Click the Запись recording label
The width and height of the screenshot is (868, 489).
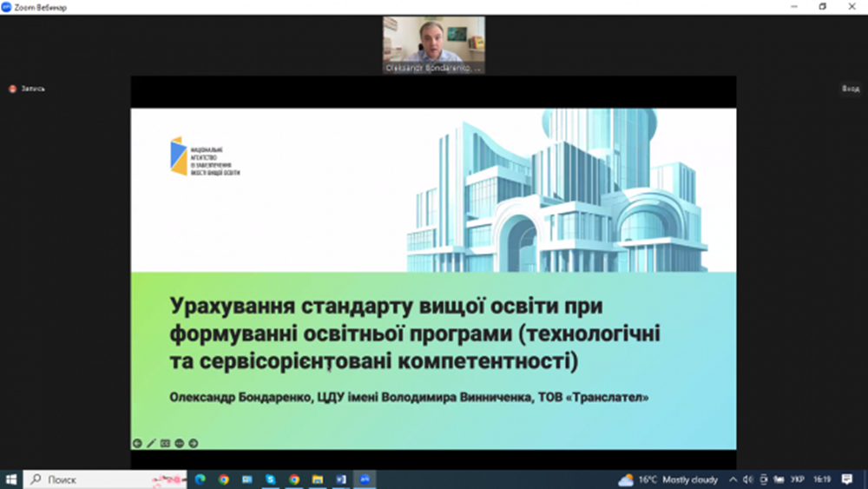33,89
